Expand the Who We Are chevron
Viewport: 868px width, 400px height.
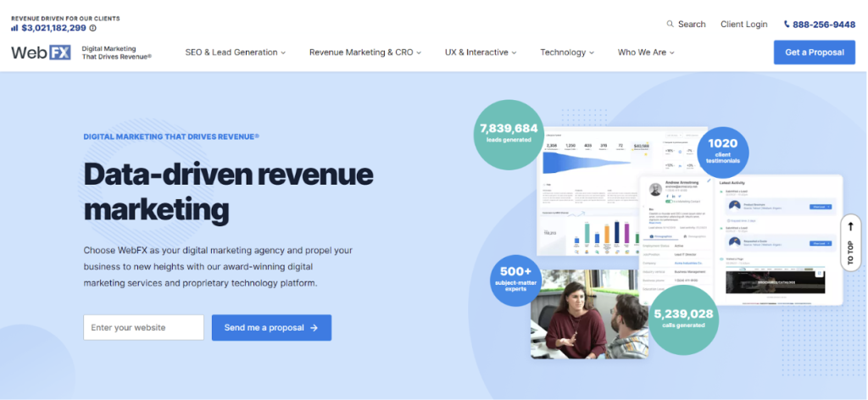[x=672, y=53]
